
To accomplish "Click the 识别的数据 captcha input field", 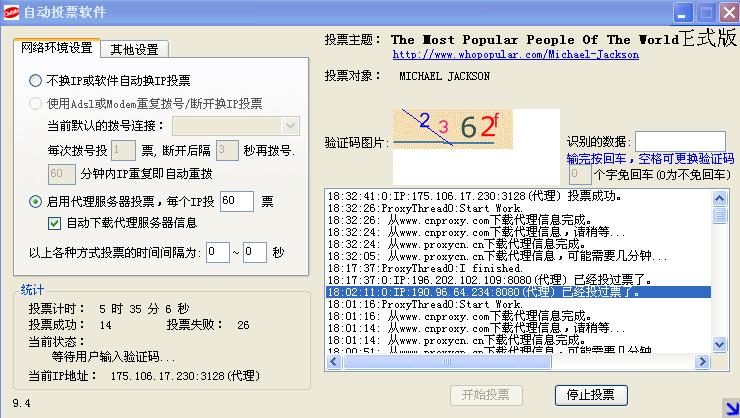I will click(680, 142).
